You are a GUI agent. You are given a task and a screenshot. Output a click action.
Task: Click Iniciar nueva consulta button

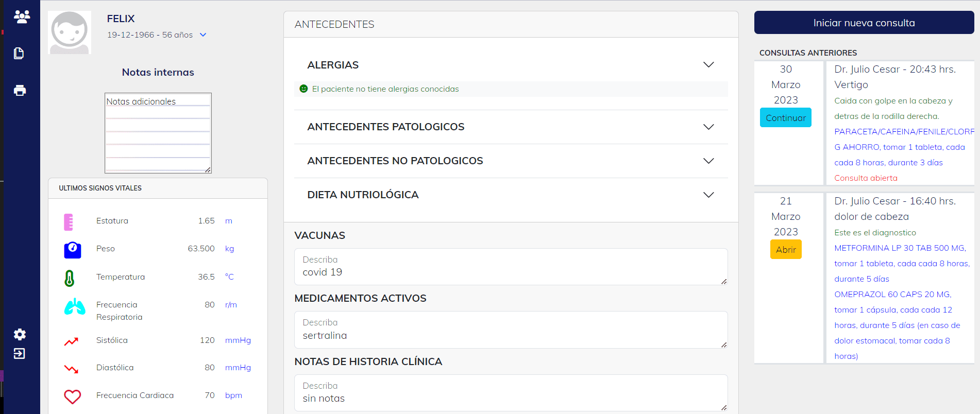[x=864, y=23]
